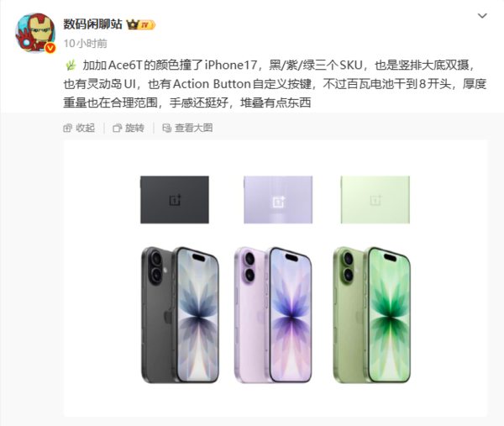Click the purple phone render
Screen dimensions: 504x426
(x=273, y=315)
